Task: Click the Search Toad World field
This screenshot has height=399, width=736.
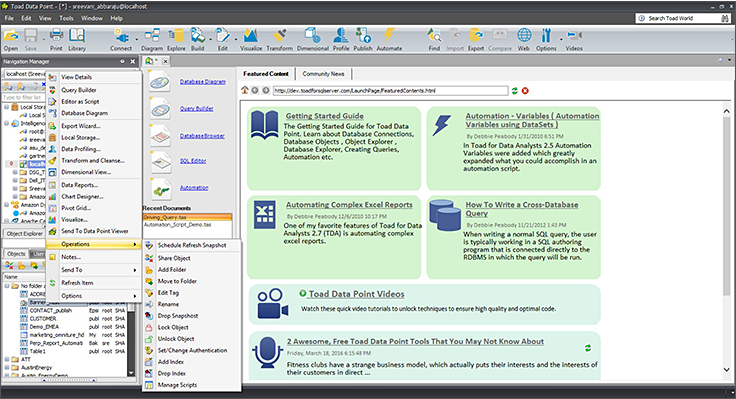Action: (682, 18)
